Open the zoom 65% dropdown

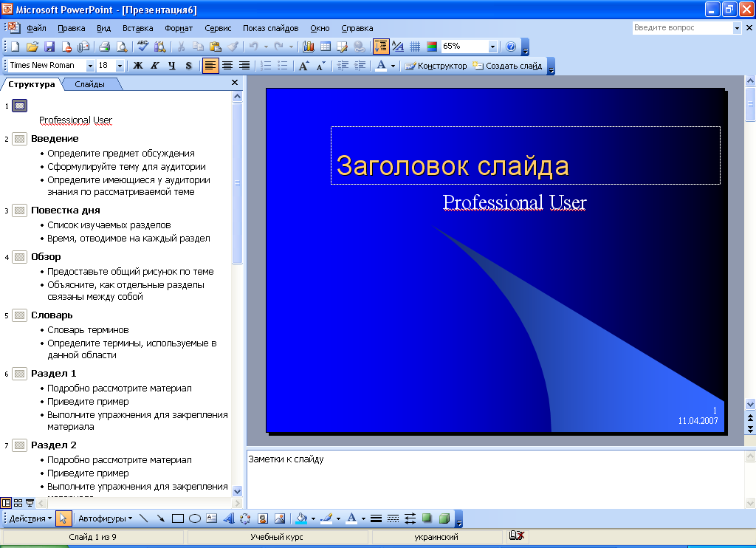[x=492, y=47]
